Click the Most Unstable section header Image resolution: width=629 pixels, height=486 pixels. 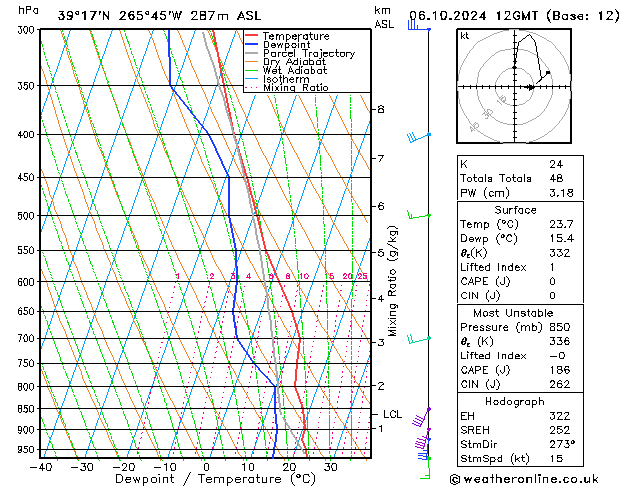515,313
